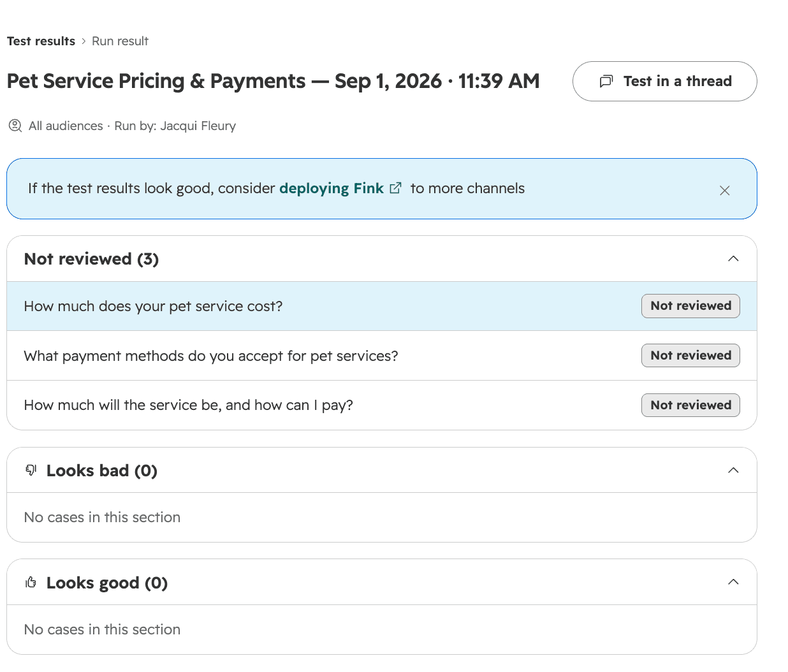Click the audience icon beside All audiences

(x=15, y=126)
